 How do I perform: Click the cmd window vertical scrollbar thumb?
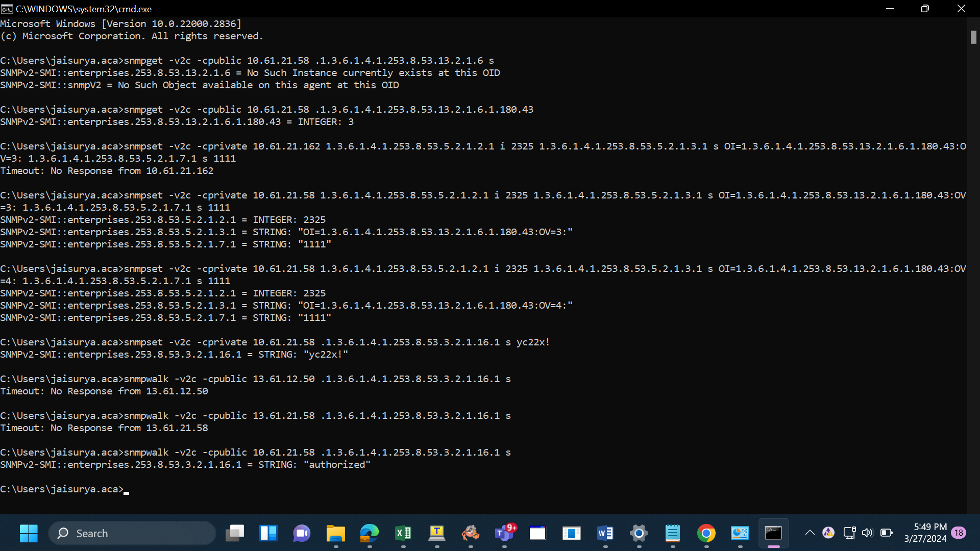point(973,37)
